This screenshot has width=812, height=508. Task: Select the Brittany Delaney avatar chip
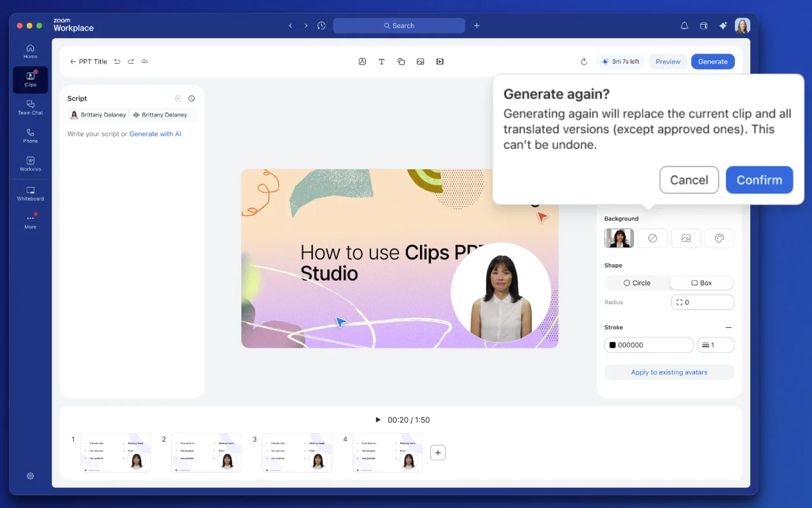click(x=97, y=115)
